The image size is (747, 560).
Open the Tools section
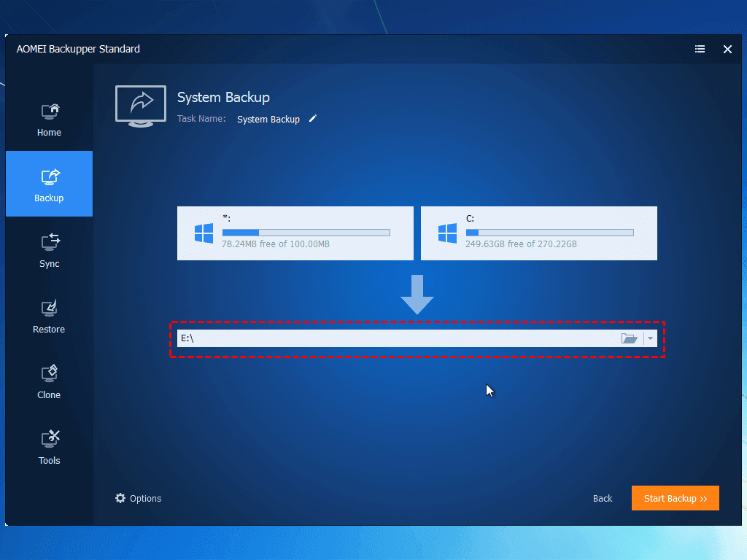pos(49,447)
